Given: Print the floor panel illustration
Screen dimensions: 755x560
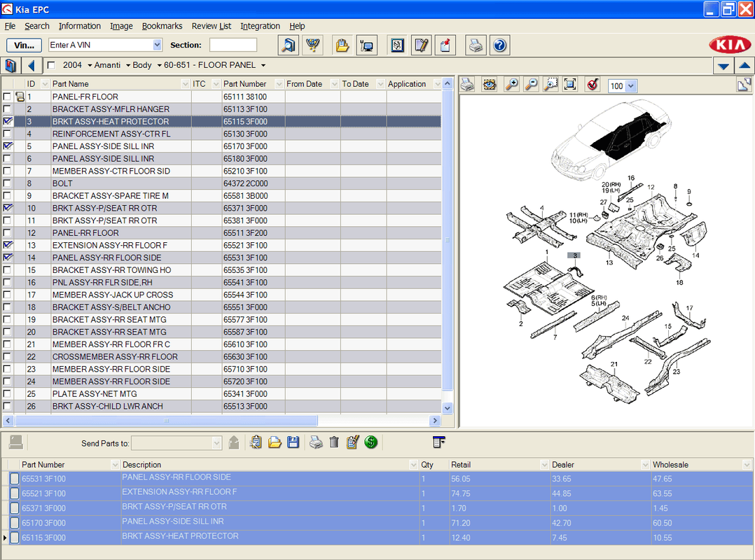Looking at the screenshot, I should point(467,85).
